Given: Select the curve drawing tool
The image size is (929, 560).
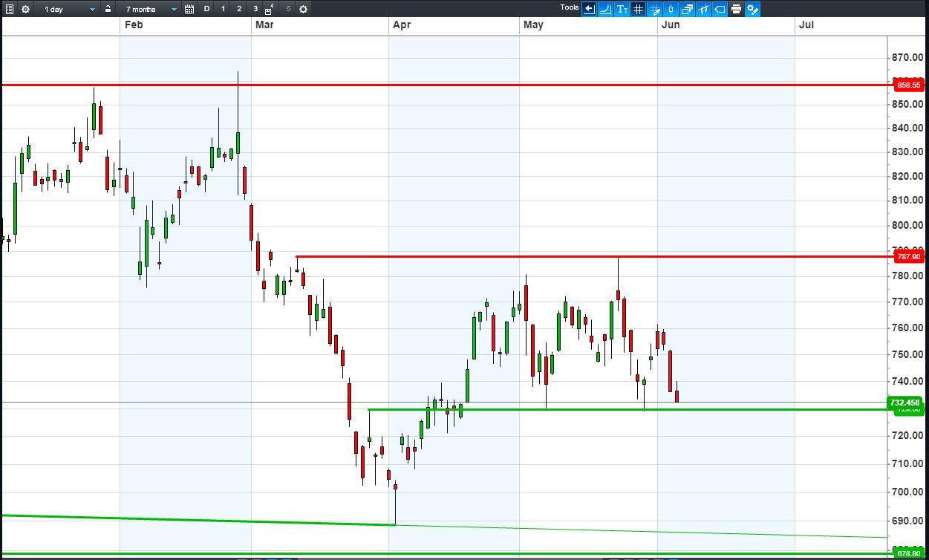Looking at the screenshot, I should tap(605, 9).
